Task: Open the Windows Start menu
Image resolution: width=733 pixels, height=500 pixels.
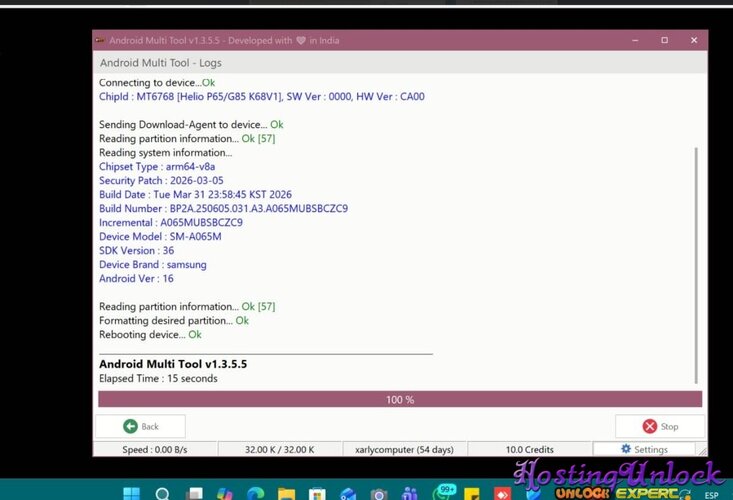Action: (x=131, y=493)
